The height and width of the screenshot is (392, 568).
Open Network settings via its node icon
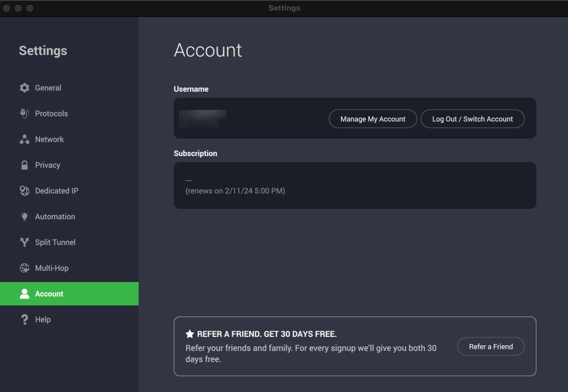[24, 139]
